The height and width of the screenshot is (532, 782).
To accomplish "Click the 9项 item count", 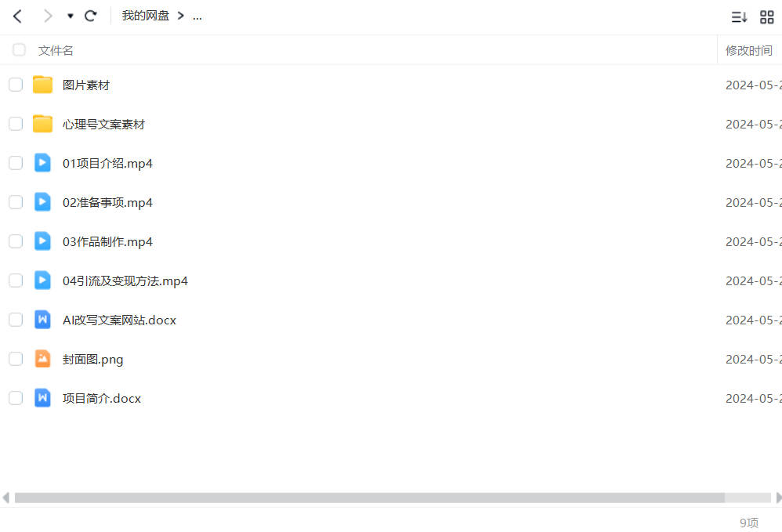I will (x=748, y=523).
